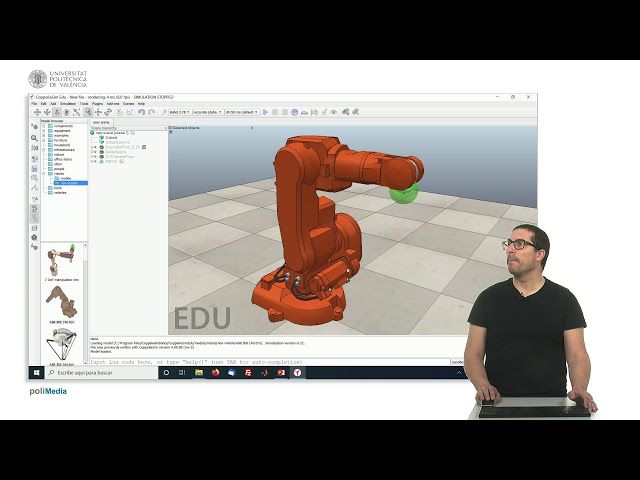Open simulation settings from left sidebar
Viewport: 640px width, 480px height.
(x=34, y=127)
